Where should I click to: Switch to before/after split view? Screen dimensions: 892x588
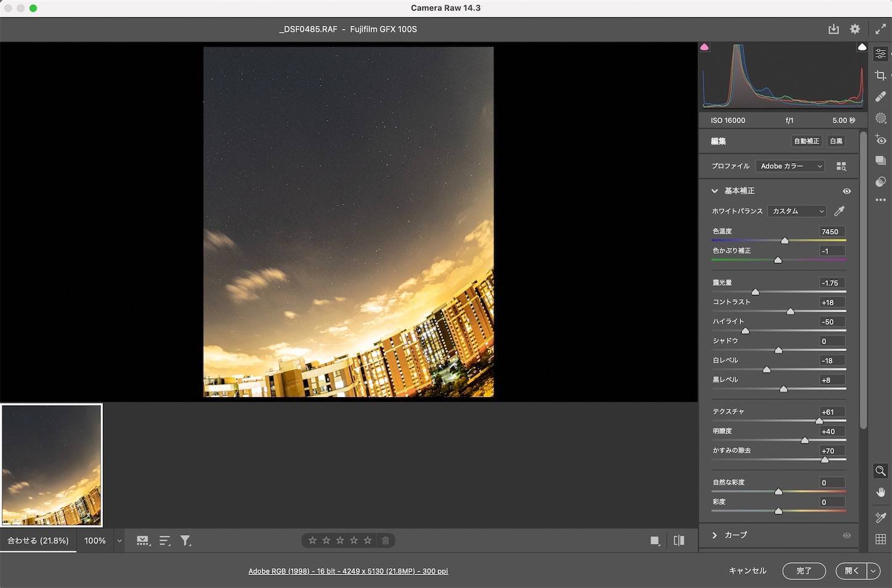[x=679, y=541]
